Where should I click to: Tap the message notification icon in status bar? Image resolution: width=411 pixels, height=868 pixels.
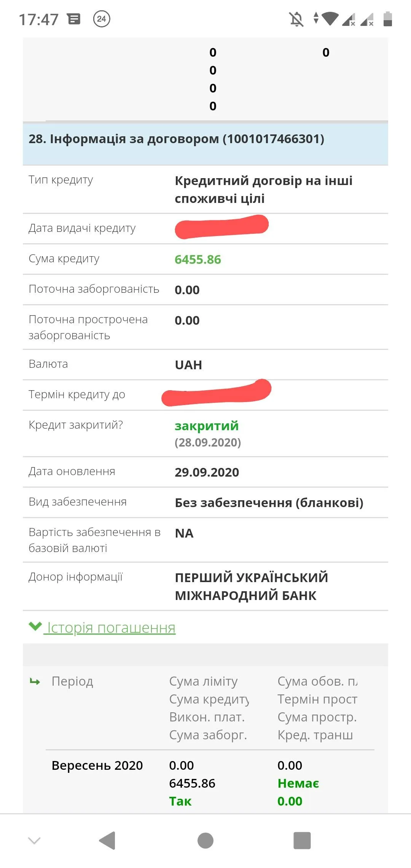pyautogui.click(x=74, y=19)
